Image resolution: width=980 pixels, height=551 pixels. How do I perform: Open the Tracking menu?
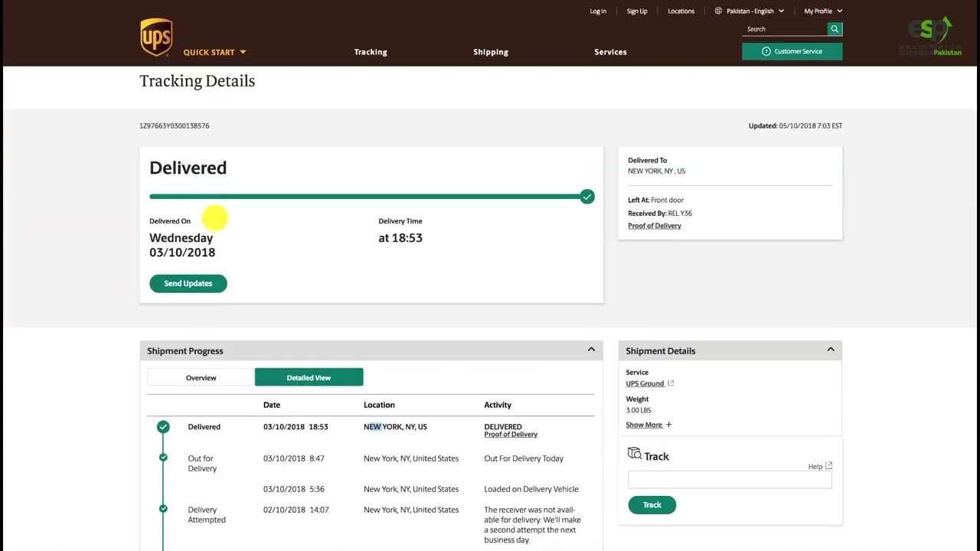(x=371, y=52)
